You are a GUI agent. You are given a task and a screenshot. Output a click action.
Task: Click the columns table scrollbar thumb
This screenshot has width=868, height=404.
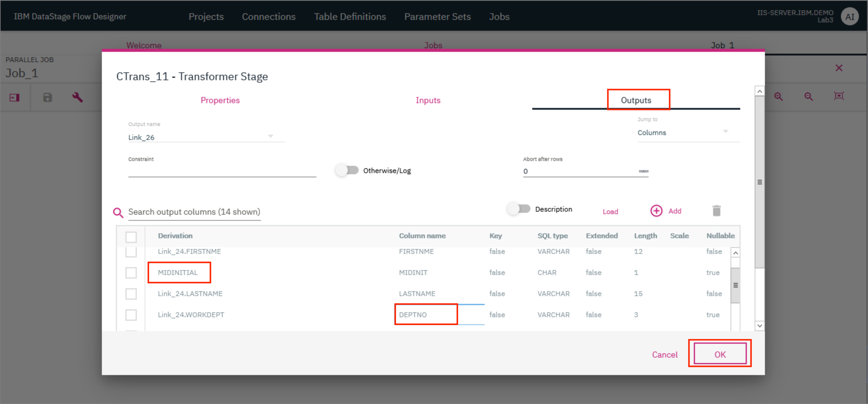point(735,286)
